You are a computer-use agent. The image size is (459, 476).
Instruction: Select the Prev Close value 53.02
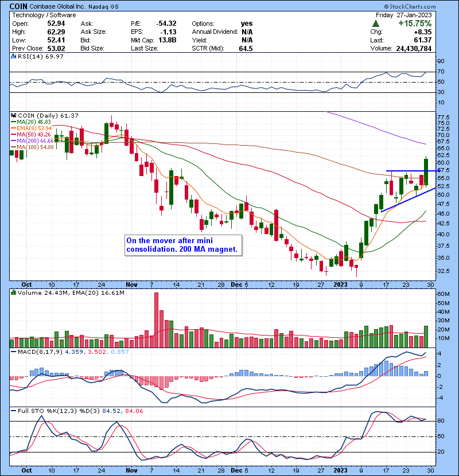(56, 48)
